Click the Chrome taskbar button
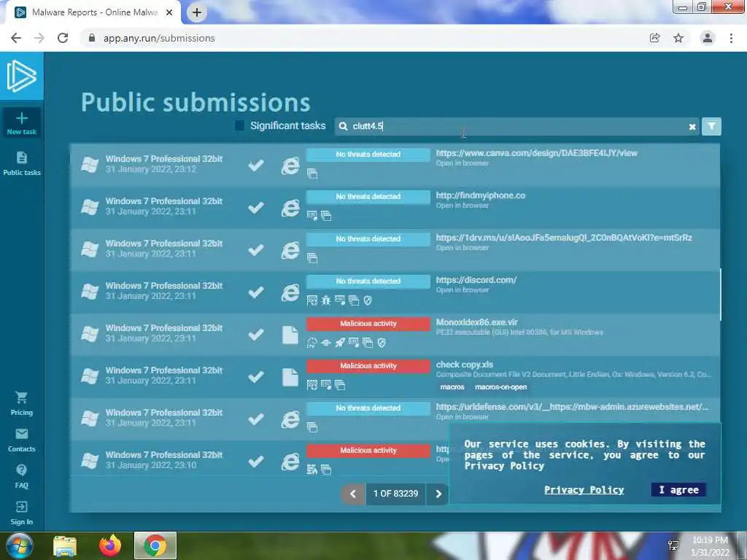The height and width of the screenshot is (560, 747). click(x=155, y=545)
